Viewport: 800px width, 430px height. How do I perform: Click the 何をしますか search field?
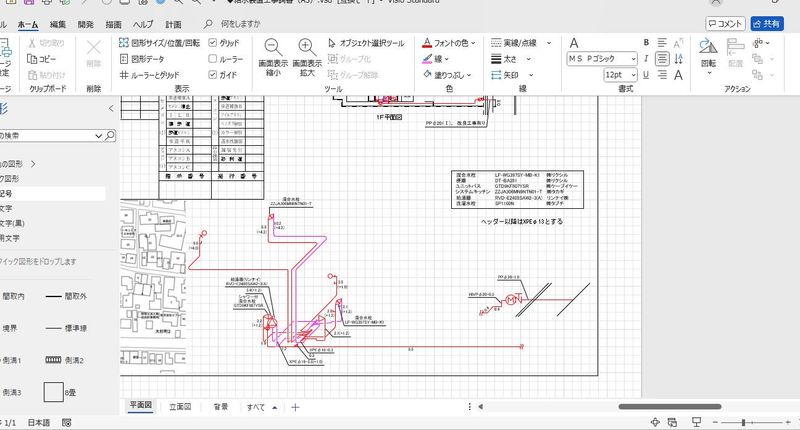click(240, 24)
